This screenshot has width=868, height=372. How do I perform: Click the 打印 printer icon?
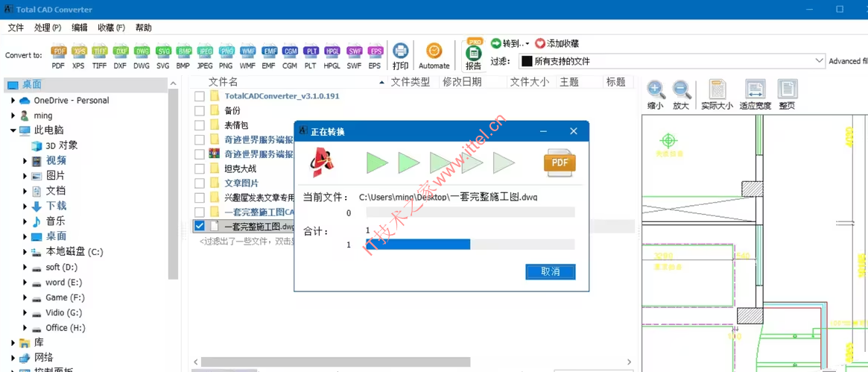400,56
